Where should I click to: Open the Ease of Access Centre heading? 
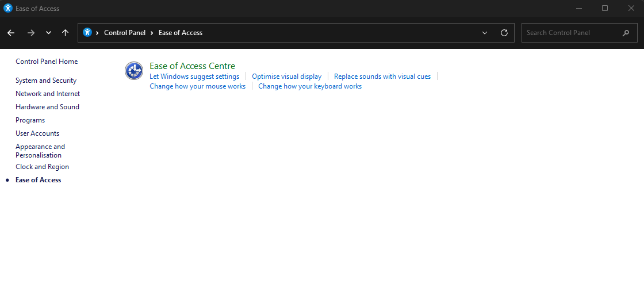click(192, 66)
